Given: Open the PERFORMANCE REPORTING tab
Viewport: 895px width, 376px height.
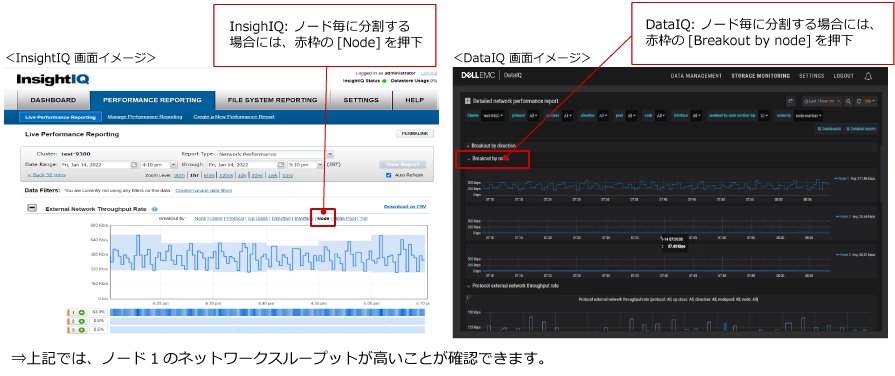Looking at the screenshot, I should pos(152,100).
